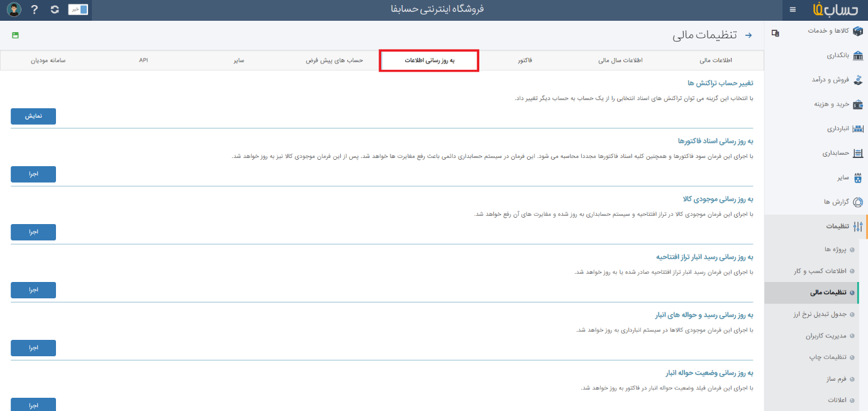Open حسابداری calculator icon in sidebar

(x=858, y=154)
